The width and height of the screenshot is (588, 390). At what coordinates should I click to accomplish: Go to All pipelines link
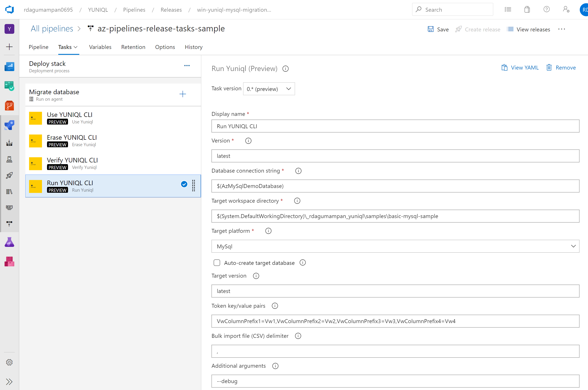tap(52, 29)
